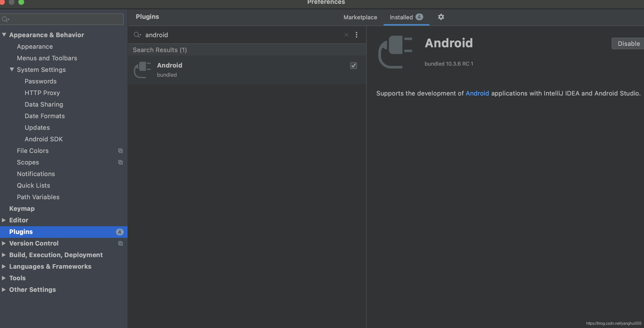Collapse the System Settings tree node
Viewport: 644px width, 328px height.
[12, 69]
